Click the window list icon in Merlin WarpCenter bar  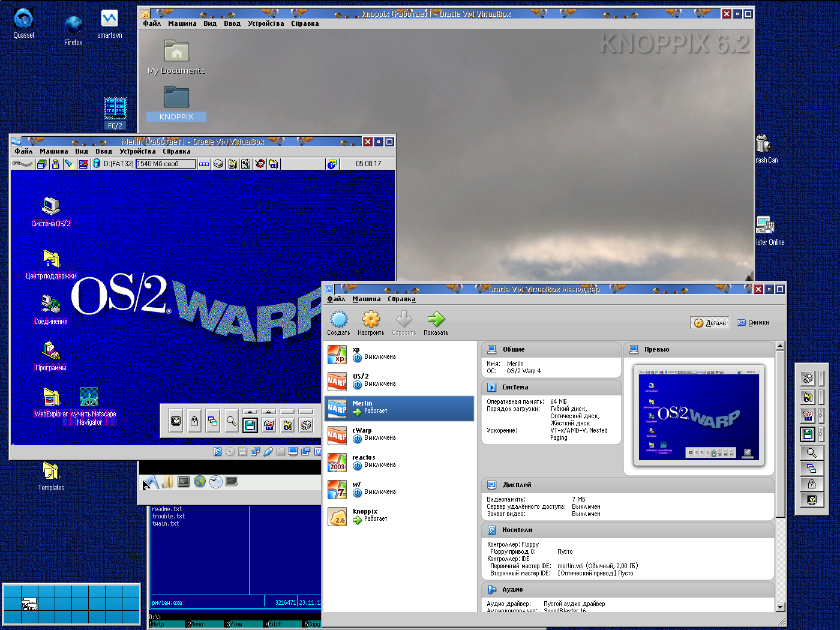point(41,164)
